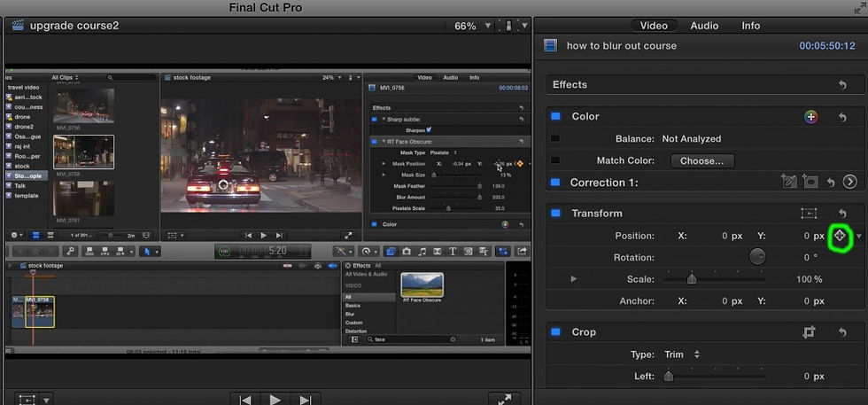The image size is (868, 405).
Task: Open the Titles browser T icon in recorded toolbar
Action: (x=453, y=251)
